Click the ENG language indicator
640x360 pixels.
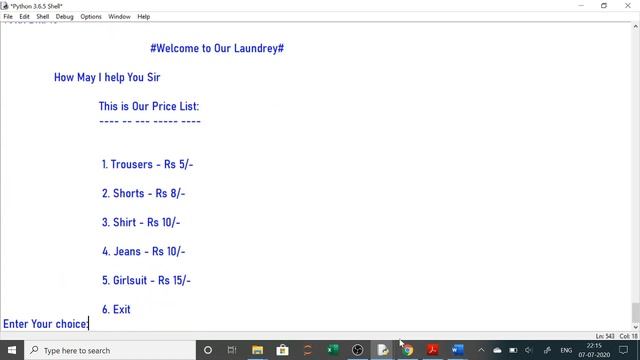(x=566, y=350)
